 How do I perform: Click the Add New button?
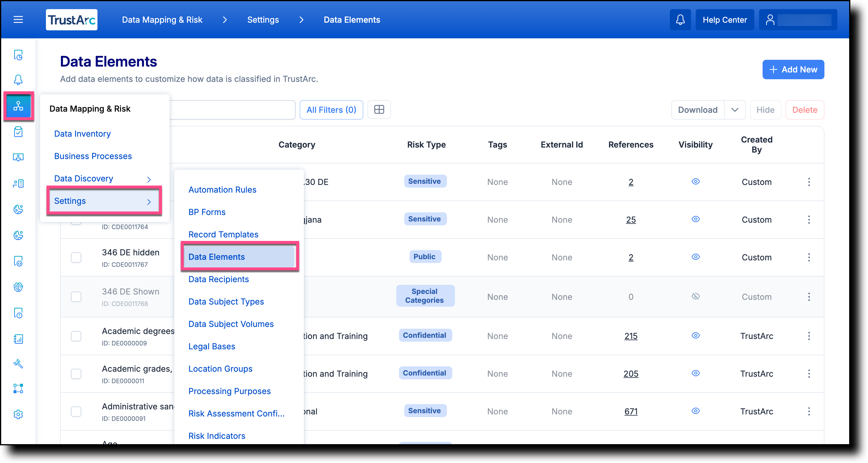[x=793, y=70]
